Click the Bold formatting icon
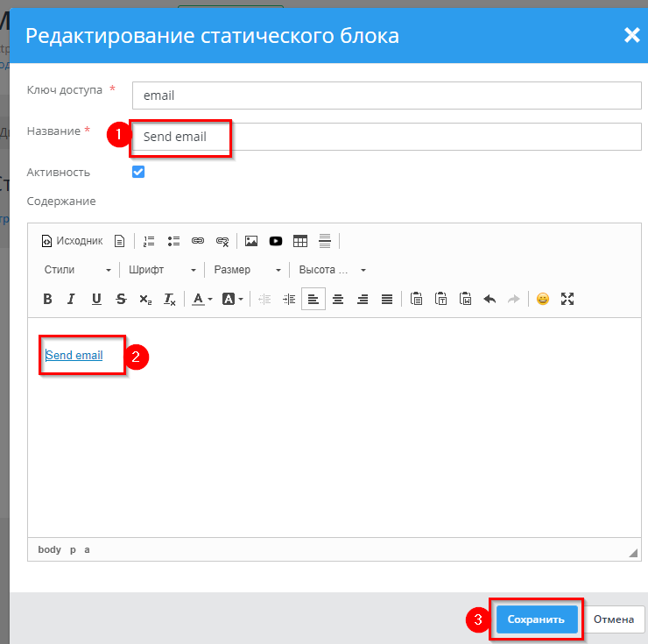The width and height of the screenshot is (648, 644). (x=48, y=299)
